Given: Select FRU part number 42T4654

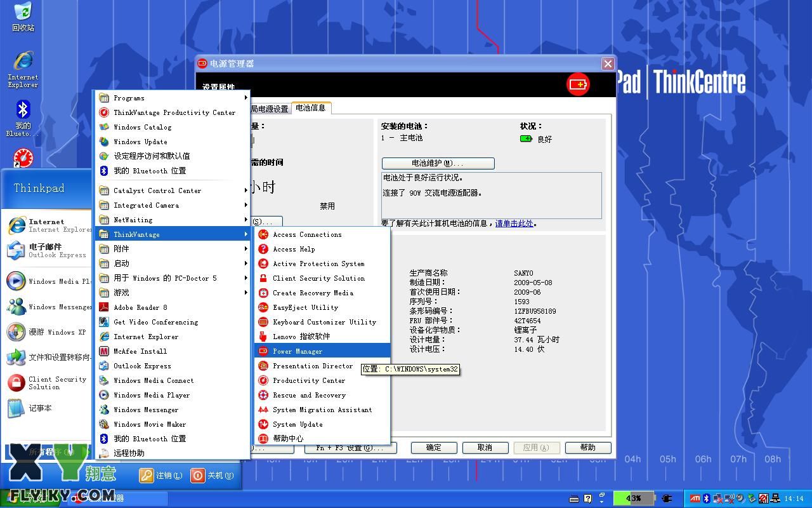Looking at the screenshot, I should coord(528,321).
